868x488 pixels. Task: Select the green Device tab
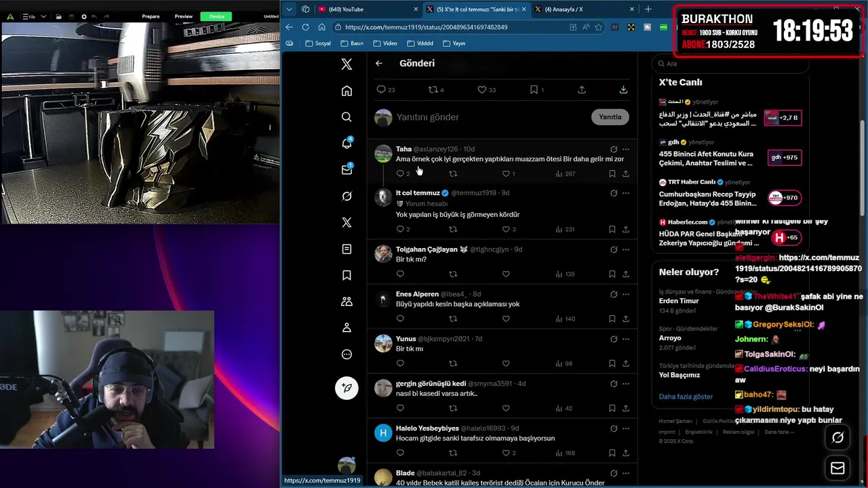[x=217, y=16]
